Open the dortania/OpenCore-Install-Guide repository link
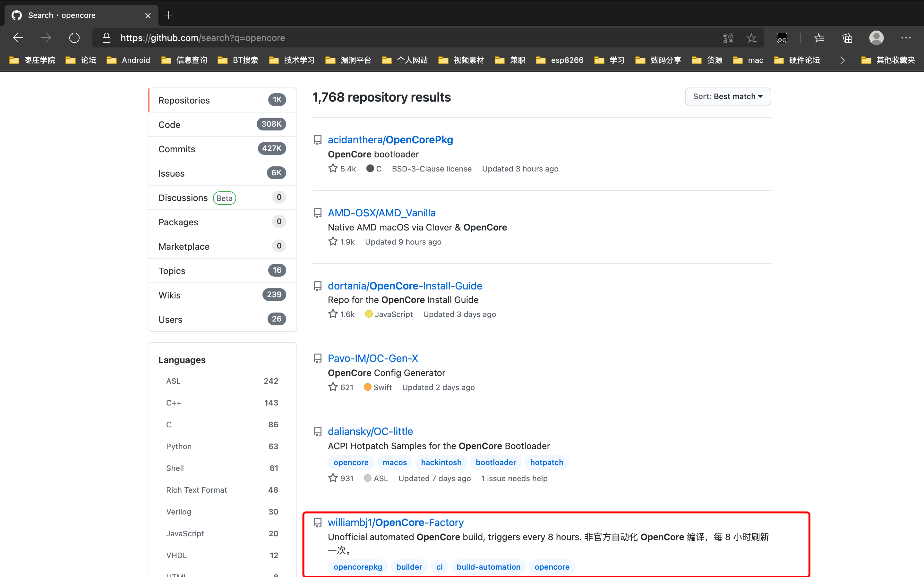Image resolution: width=924 pixels, height=577 pixels. pos(405,286)
